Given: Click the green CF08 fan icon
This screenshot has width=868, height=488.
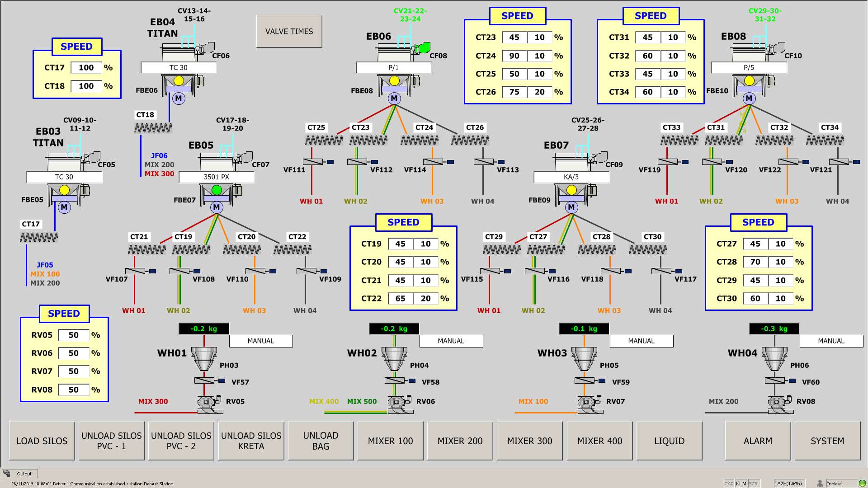Looking at the screenshot, I should click(423, 48).
